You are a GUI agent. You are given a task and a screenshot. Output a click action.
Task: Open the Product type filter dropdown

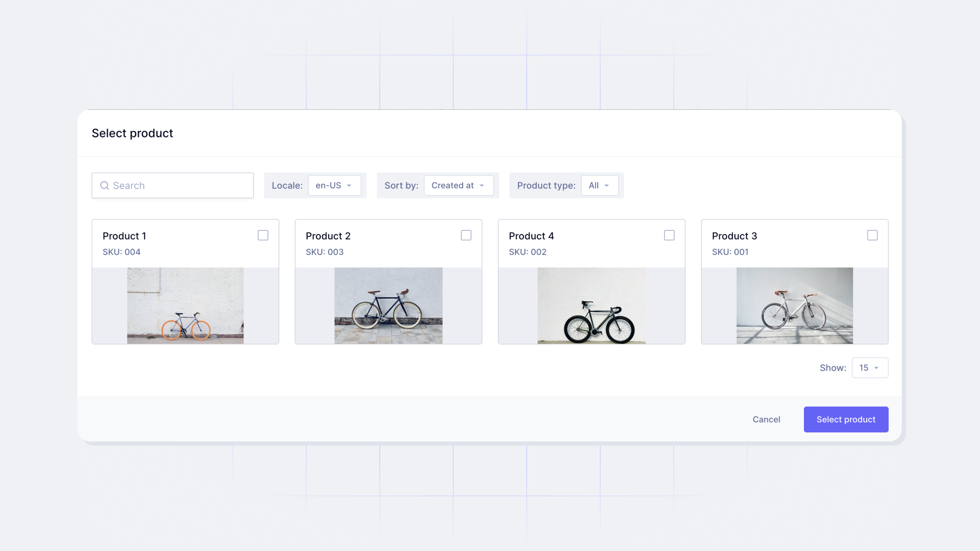click(598, 185)
